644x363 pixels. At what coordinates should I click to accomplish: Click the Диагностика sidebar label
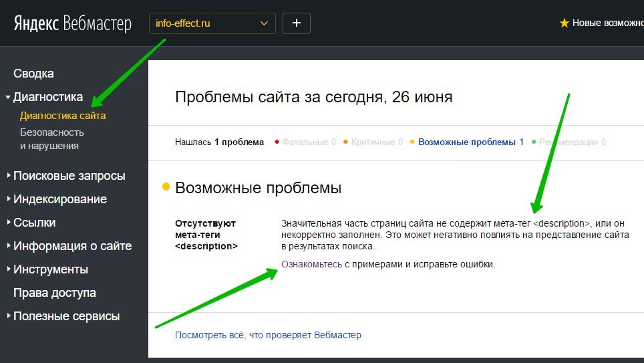point(48,97)
